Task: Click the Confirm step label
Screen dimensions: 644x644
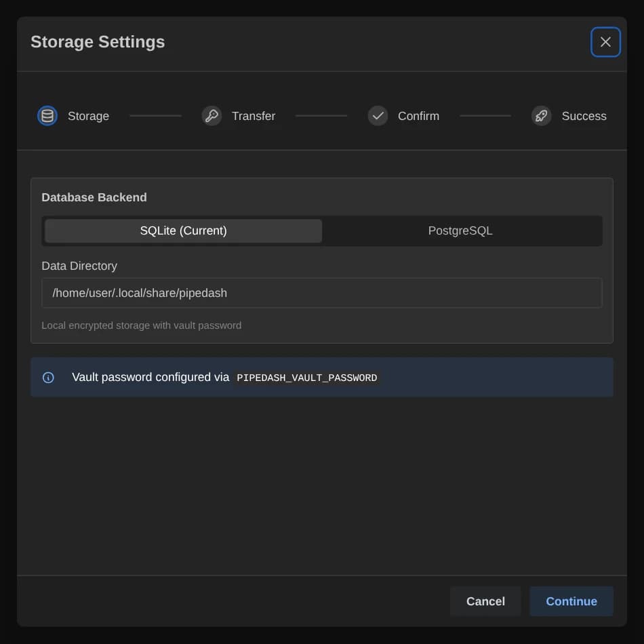Action: pyautogui.click(x=418, y=116)
